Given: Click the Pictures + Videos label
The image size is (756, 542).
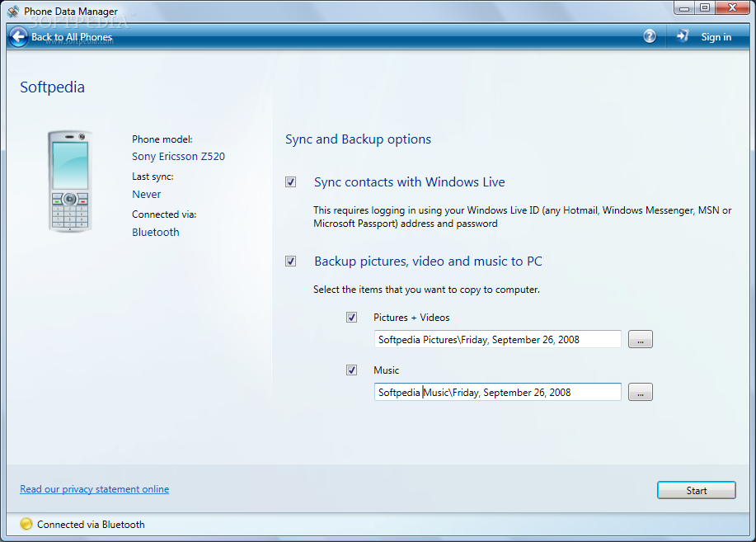Looking at the screenshot, I should coord(411,318).
